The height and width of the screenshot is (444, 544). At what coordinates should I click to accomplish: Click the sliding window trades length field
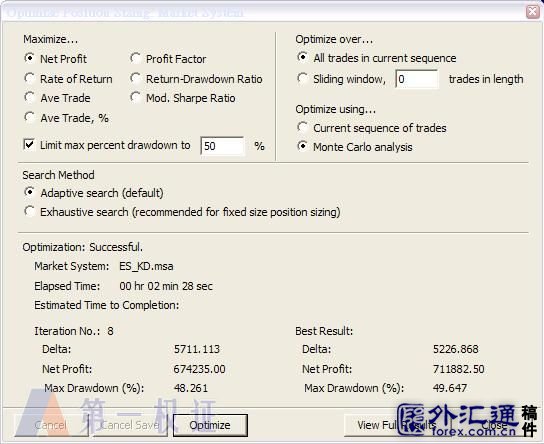point(417,79)
